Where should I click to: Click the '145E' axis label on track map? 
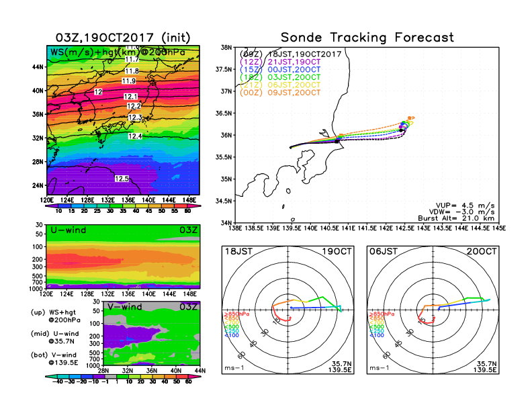click(x=499, y=228)
